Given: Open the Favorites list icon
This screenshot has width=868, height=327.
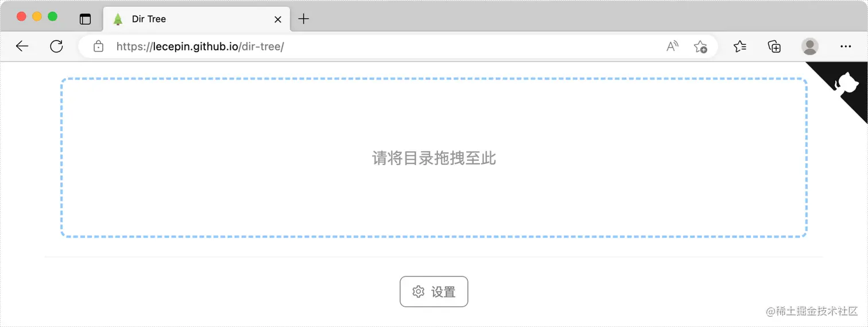Looking at the screenshot, I should [740, 47].
